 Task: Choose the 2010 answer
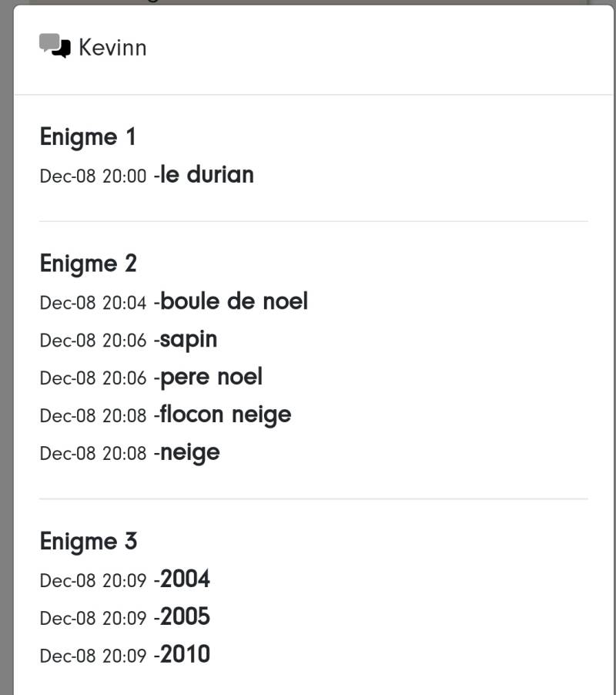[185, 654]
